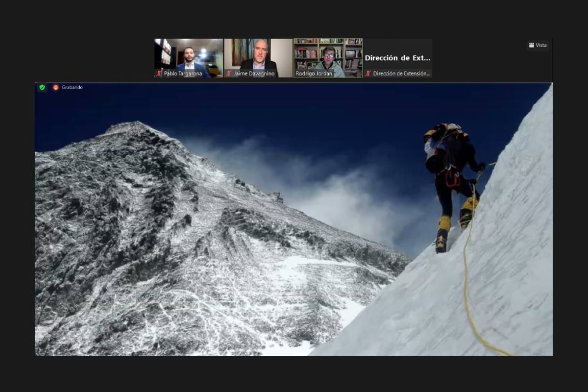Click the "Dirección de Extensión..." name label
This screenshot has height=392, width=588.
click(x=401, y=74)
